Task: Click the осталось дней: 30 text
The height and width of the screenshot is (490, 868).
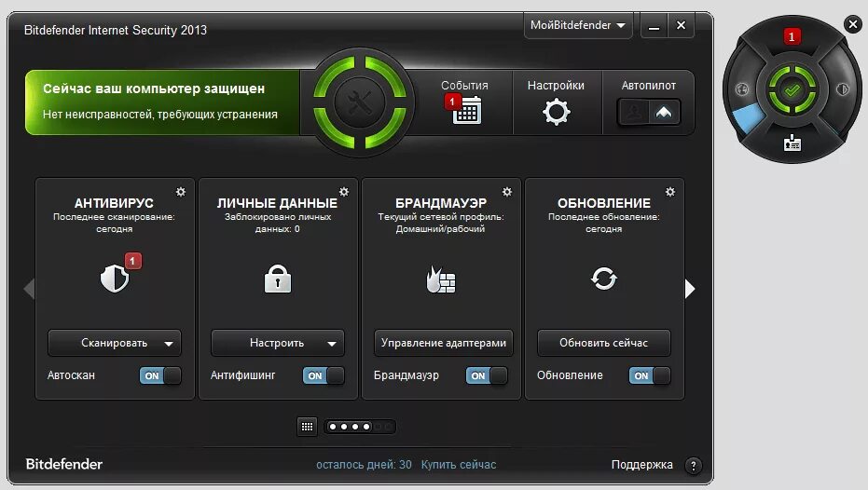Action: tap(364, 465)
